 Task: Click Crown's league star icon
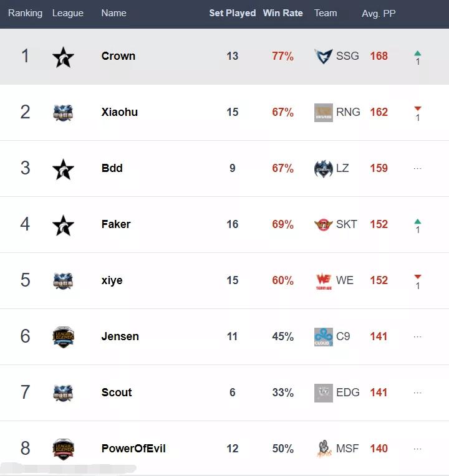[x=63, y=57]
